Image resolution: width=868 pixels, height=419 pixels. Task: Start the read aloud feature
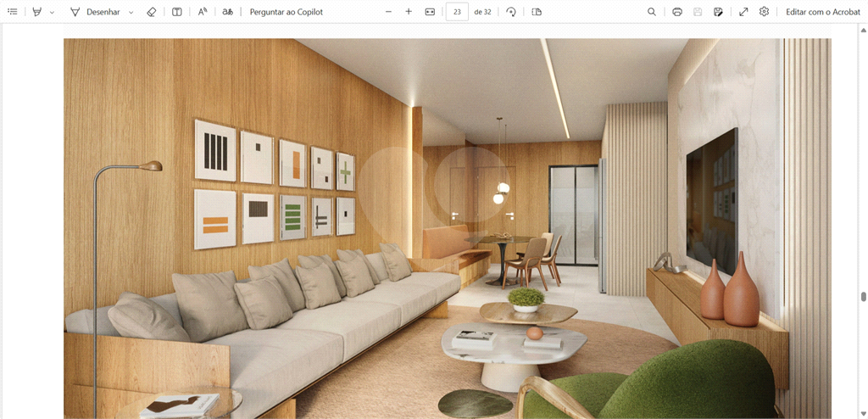click(203, 12)
